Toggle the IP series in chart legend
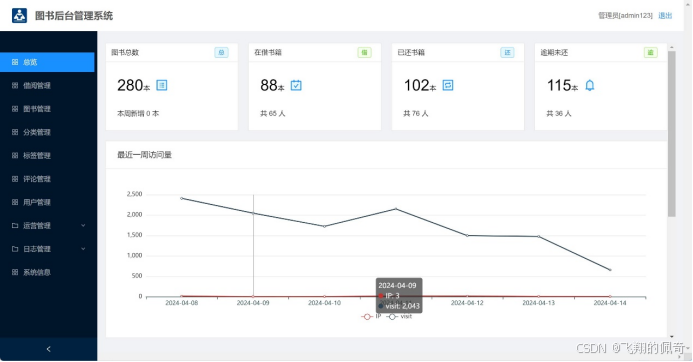 pos(371,316)
